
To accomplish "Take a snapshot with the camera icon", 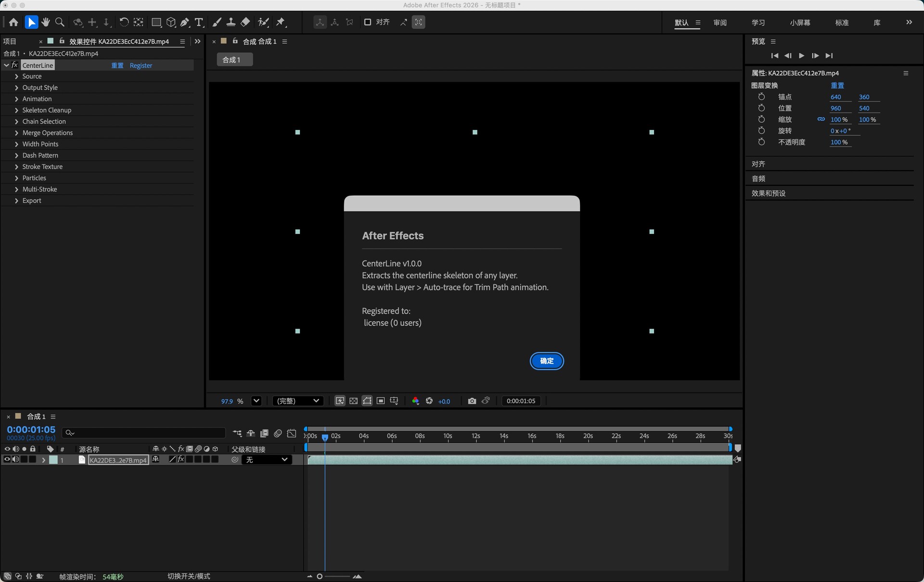I will point(472,401).
